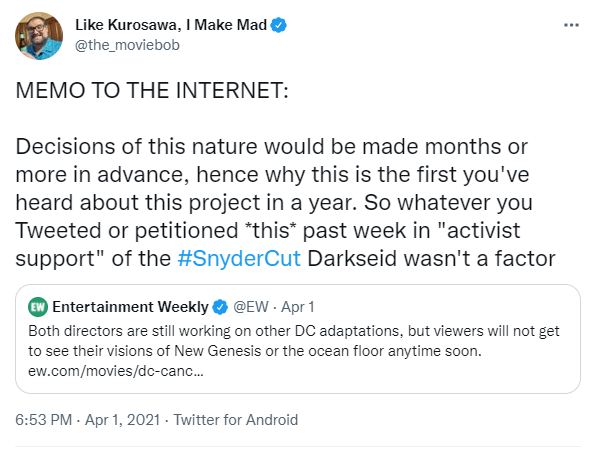Click the tweet body paragraph about decisions
Screen dimensions: 595x450
(285, 203)
